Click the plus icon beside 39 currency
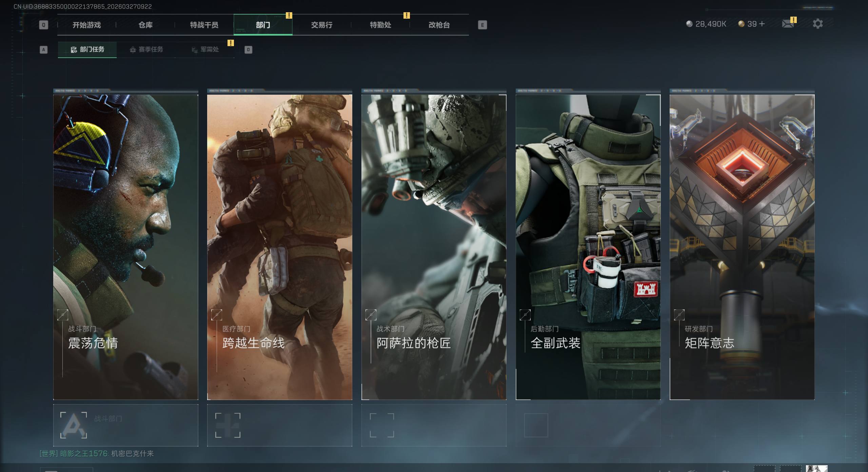 [762, 24]
